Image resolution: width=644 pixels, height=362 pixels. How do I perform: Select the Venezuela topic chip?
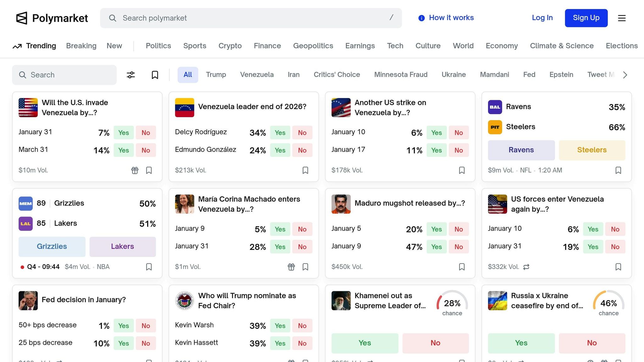(x=257, y=75)
